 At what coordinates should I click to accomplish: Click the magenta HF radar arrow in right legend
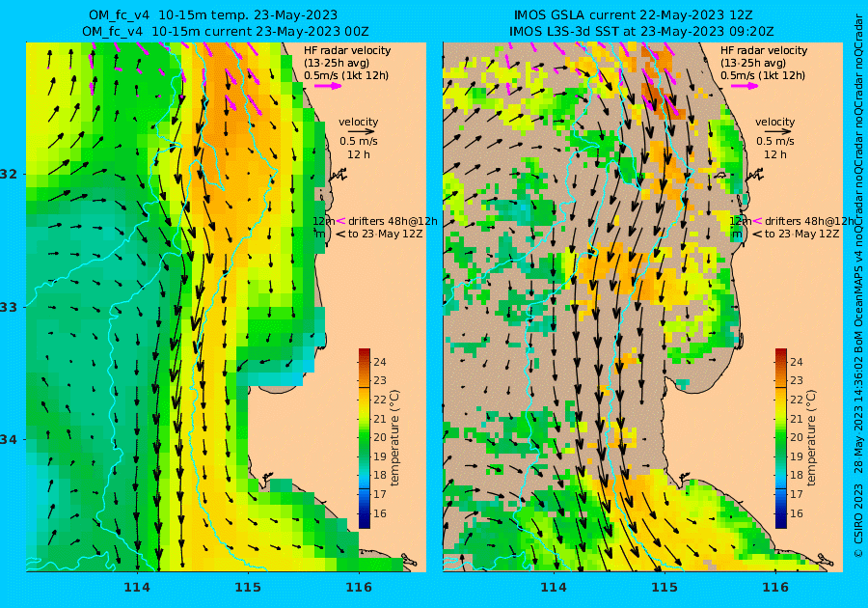coord(745,86)
